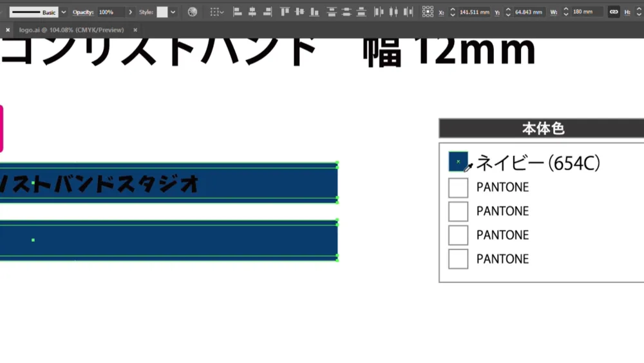Apply Horizontal Align Right
Viewport: 644px width, 363px height.
pyautogui.click(x=267, y=12)
